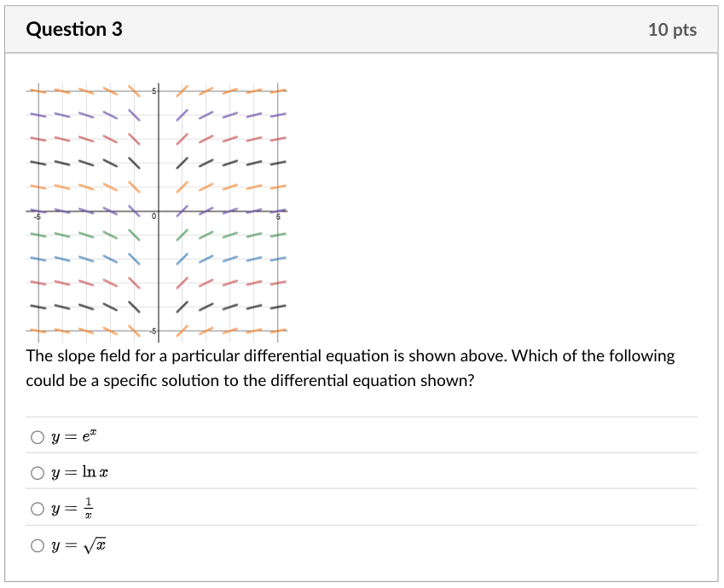Select the radio button for y = 1/x

[x=38, y=508]
